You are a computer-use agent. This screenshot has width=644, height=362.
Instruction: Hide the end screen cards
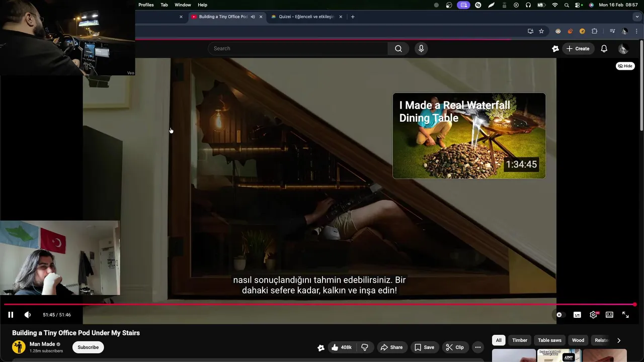click(x=625, y=66)
